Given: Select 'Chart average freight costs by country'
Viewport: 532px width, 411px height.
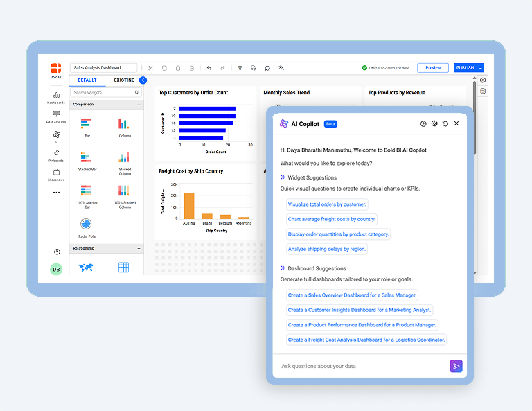Looking at the screenshot, I should (x=332, y=219).
